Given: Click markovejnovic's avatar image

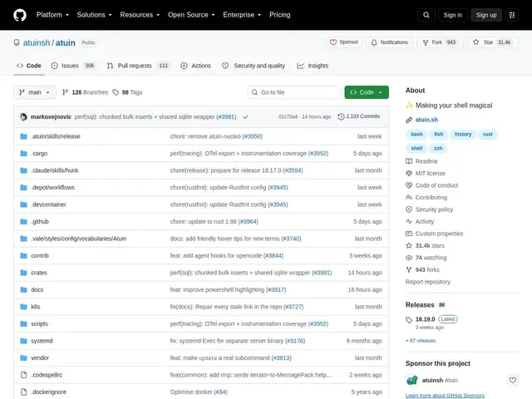Looking at the screenshot, I should click(x=23, y=116).
